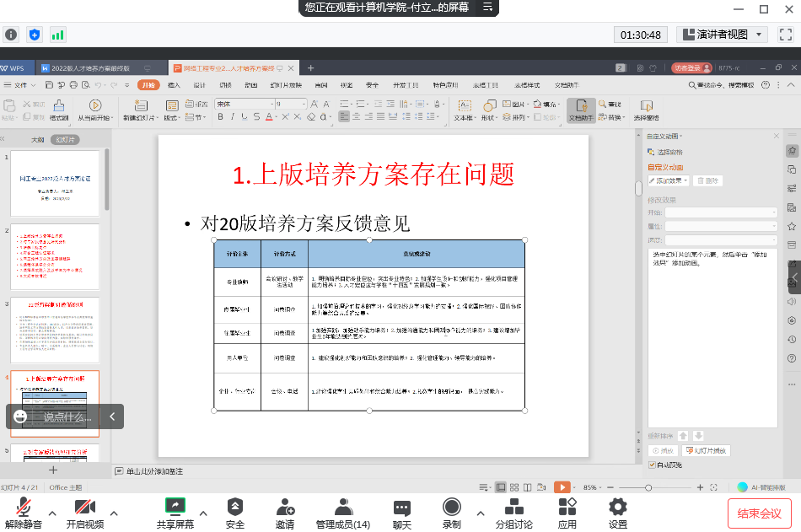Select the first slide thumbnail
Screen dimensions: 801x532
[x=54, y=184]
